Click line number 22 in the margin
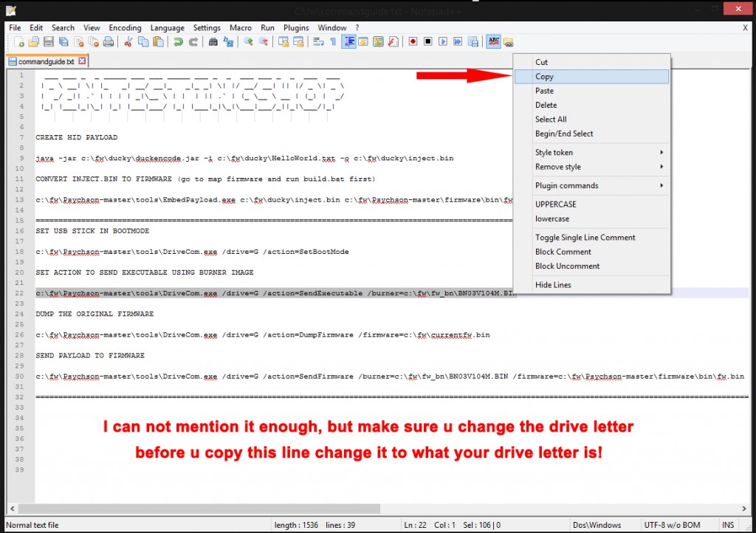756x533 pixels. 19,293
